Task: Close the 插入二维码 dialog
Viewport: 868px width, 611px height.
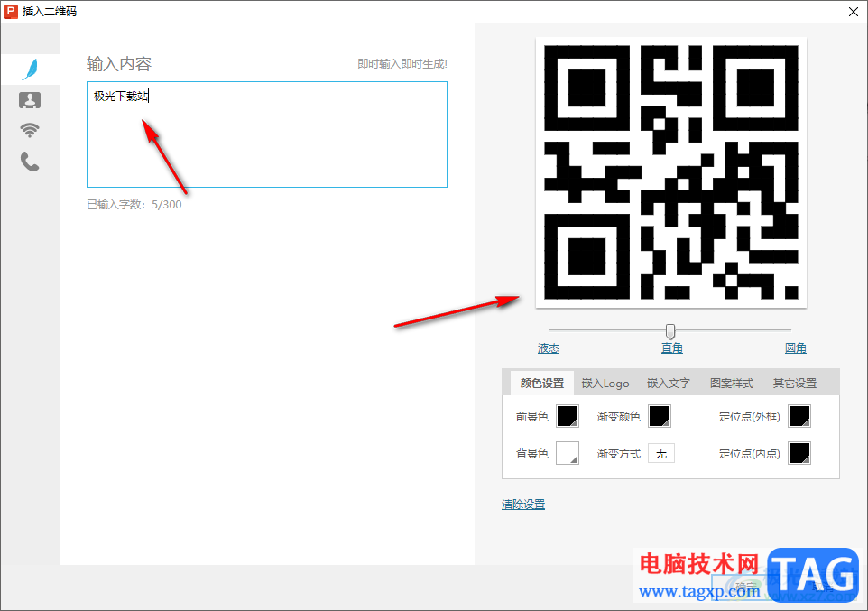Action: pos(854,12)
